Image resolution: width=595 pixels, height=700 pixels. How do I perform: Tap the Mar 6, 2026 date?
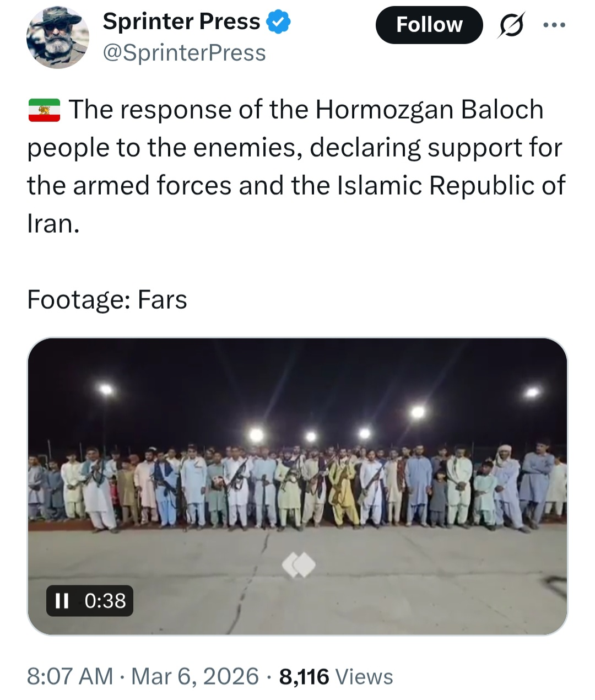(194, 676)
